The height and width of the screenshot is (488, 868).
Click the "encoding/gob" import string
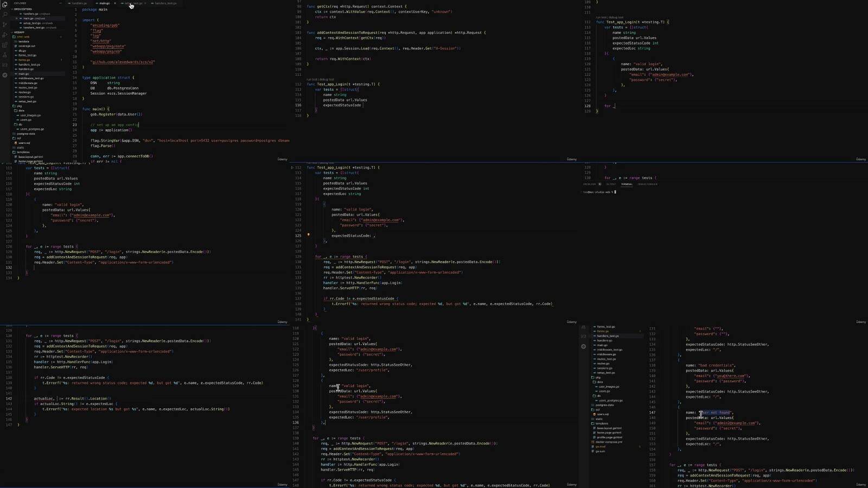point(105,25)
